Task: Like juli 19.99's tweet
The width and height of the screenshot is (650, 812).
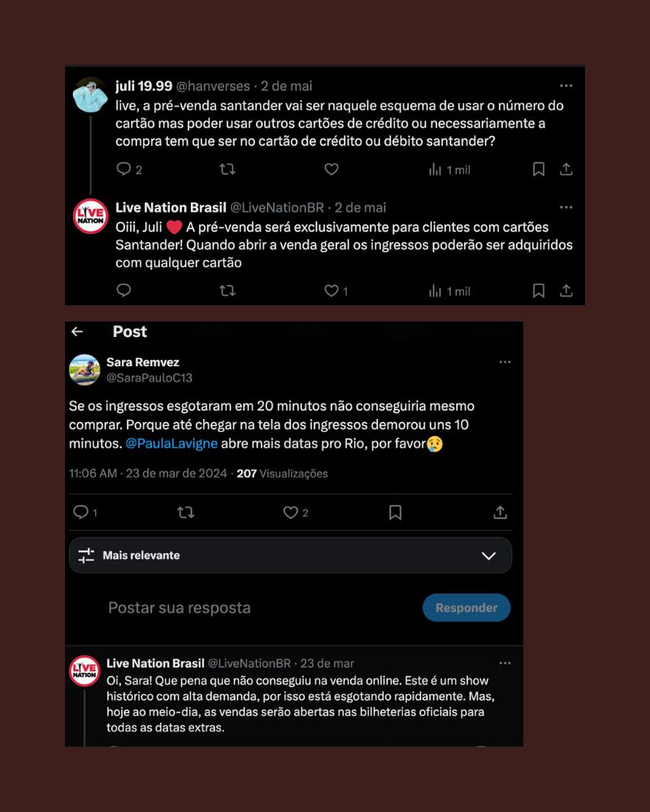Action: [331, 169]
